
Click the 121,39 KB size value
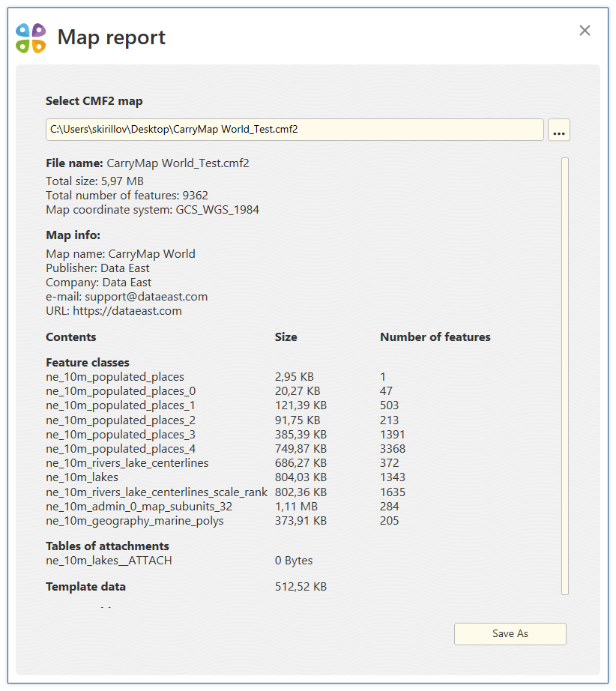[301, 405]
